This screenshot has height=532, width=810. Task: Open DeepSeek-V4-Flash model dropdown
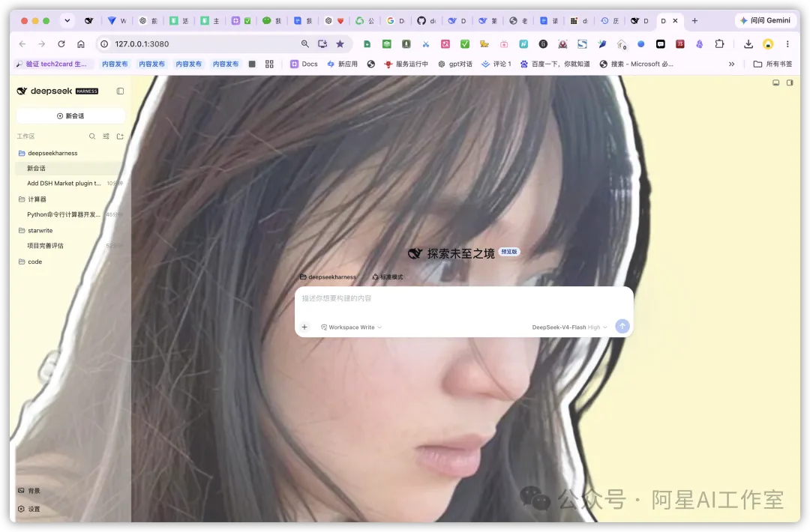coord(570,327)
